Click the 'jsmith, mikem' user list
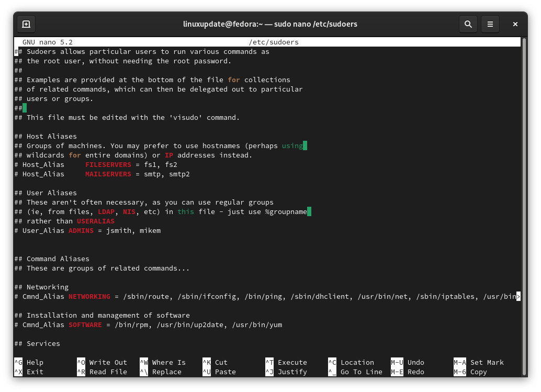The height and width of the screenshot is (392, 541). (x=133, y=230)
